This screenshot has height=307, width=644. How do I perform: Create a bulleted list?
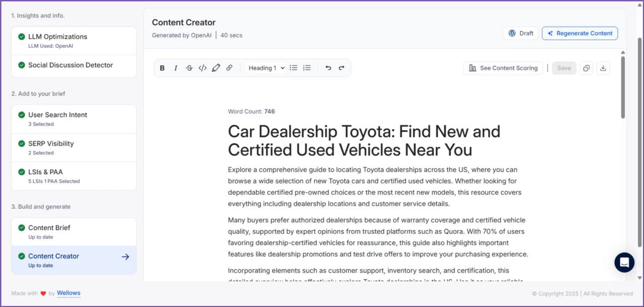click(293, 68)
